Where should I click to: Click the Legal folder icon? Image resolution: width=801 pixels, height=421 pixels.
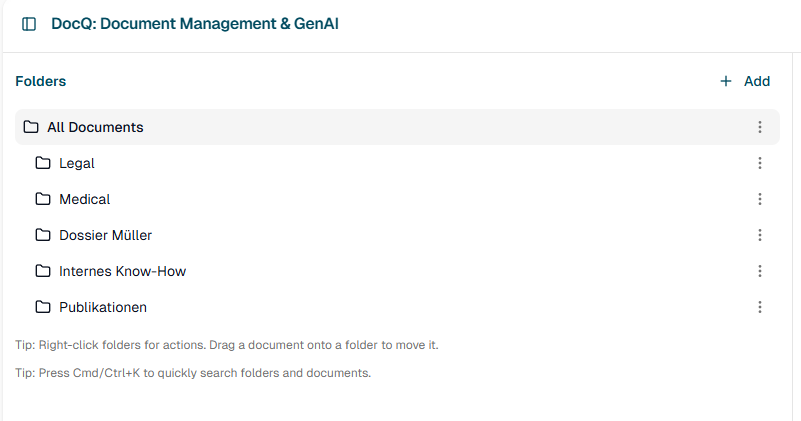pyautogui.click(x=43, y=163)
